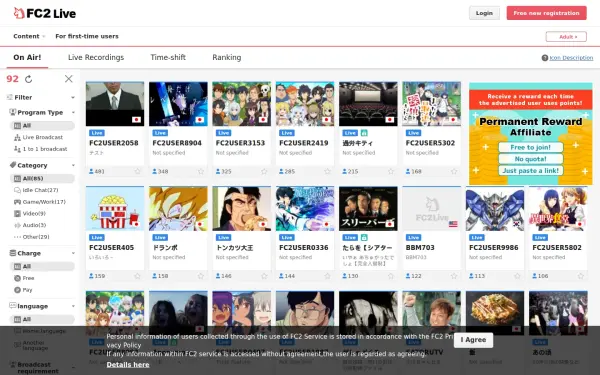This screenshot has height=375, width=600.
Task: Click the FC2 Live logo
Action: coord(45,13)
